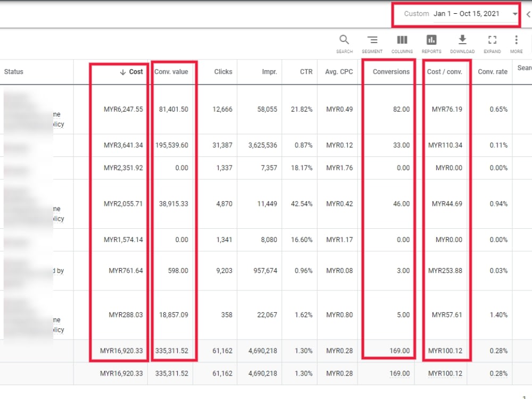This screenshot has height=399, width=532.
Task: Click conversion rate 0.03%
Action: point(498,271)
